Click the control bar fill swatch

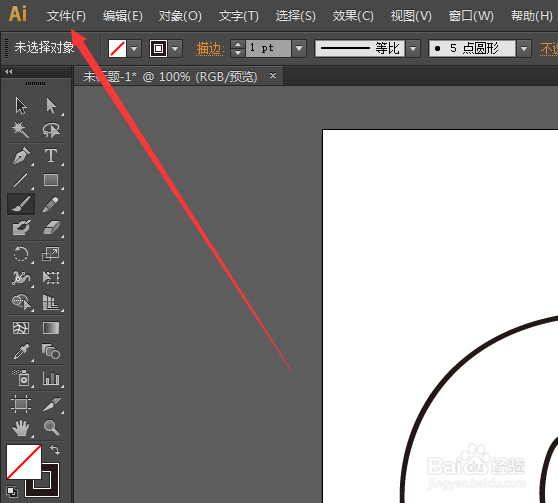coord(117,48)
